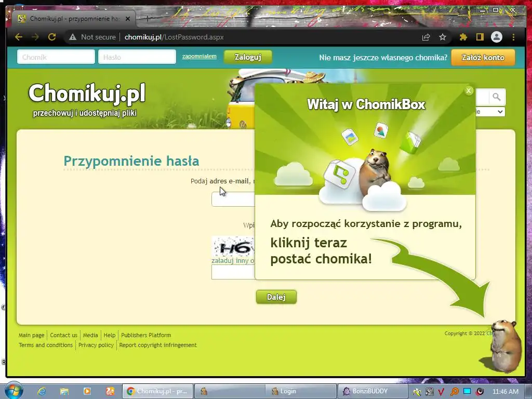Open the Help footer link
Viewport: 532px width, 399px height.
point(109,335)
